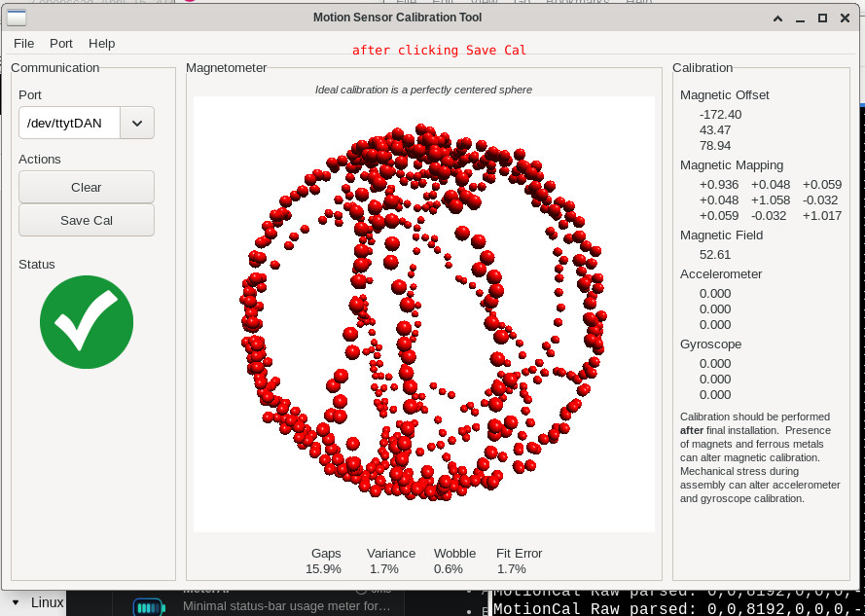Open the Help menu
Screen dimensions: 865x616
101,43
